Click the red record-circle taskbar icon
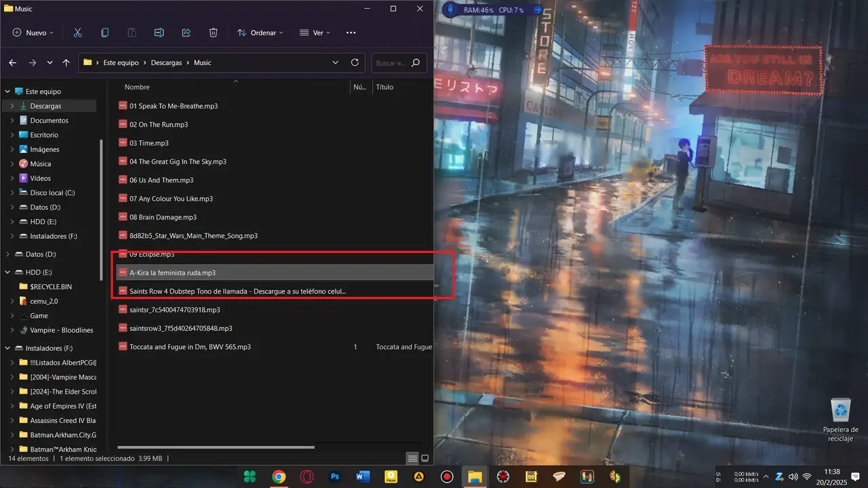Viewport: 868px width, 488px height. pos(447,476)
